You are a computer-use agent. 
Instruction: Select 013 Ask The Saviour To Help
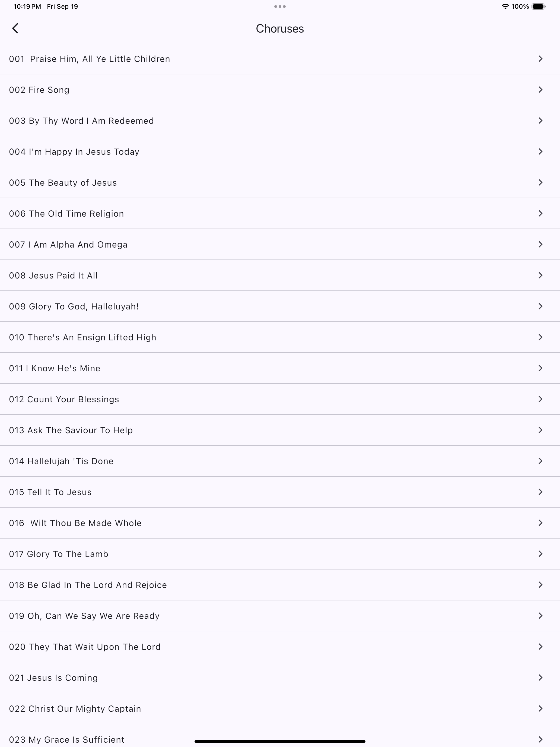pyautogui.click(x=280, y=430)
